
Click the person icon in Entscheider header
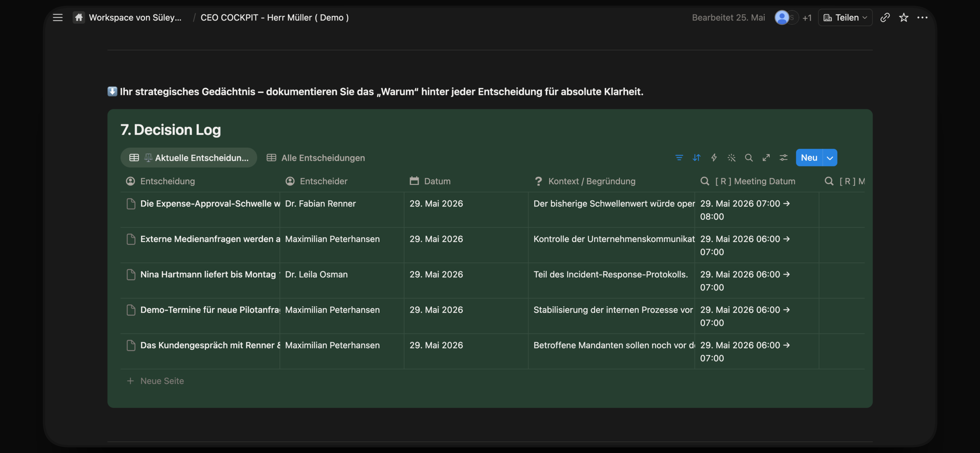[290, 181]
